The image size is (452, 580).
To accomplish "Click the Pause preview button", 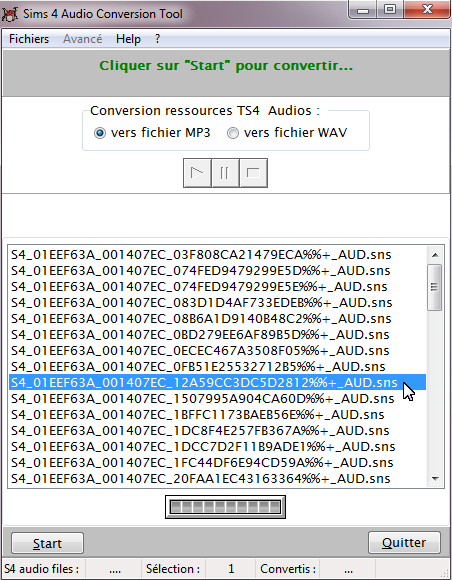I will tap(225, 173).
